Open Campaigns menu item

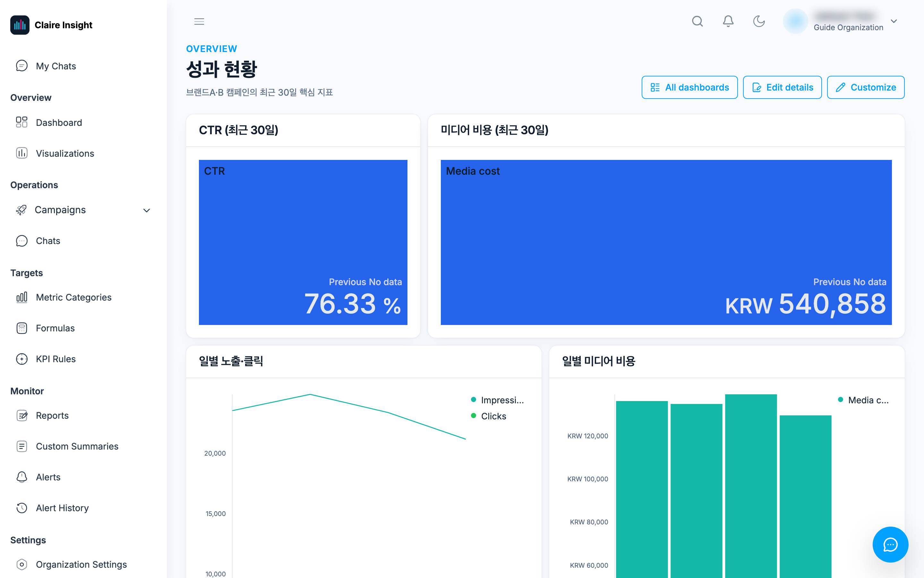pos(83,210)
